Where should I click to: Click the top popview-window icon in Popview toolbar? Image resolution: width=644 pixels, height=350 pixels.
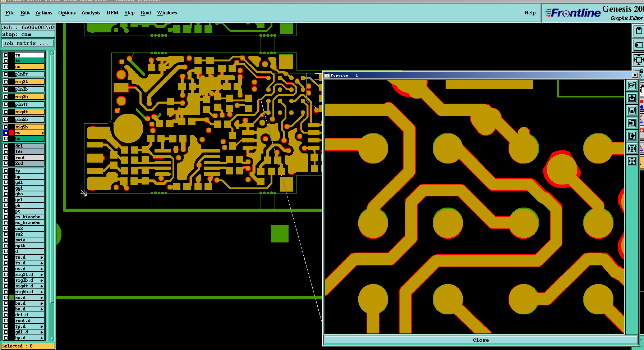(x=632, y=85)
